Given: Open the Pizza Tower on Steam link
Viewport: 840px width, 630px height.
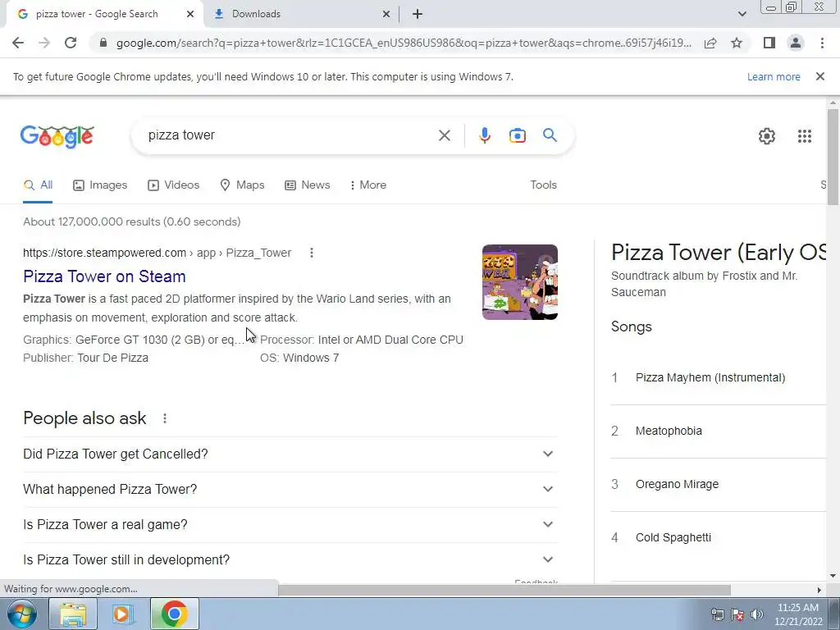Looking at the screenshot, I should [x=104, y=276].
